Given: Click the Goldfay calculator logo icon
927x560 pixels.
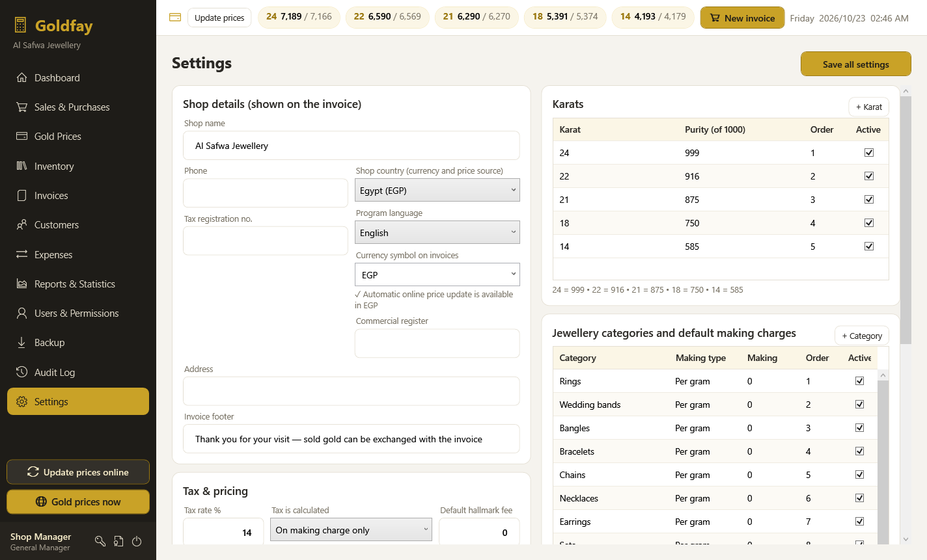Looking at the screenshot, I should tap(20, 25).
